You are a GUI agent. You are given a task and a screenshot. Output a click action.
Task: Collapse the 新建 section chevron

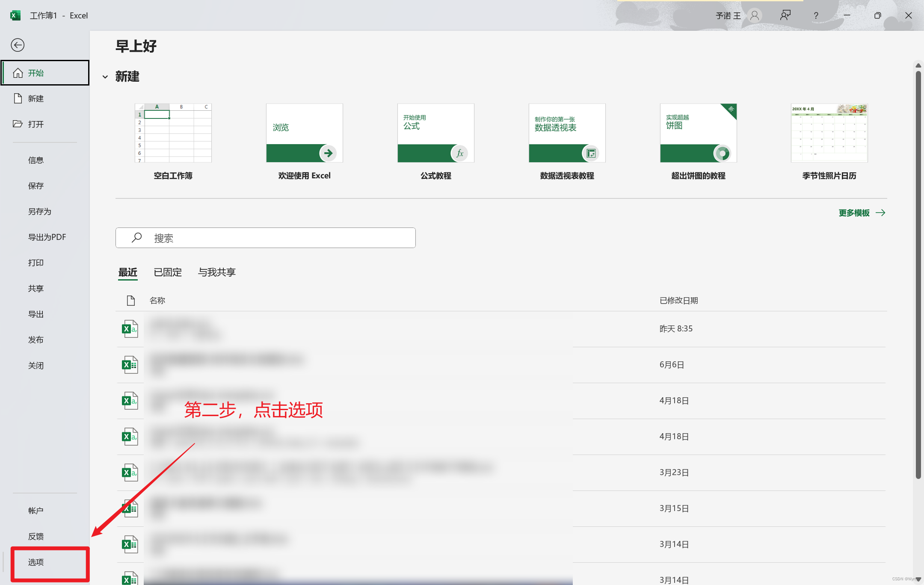pyautogui.click(x=105, y=77)
